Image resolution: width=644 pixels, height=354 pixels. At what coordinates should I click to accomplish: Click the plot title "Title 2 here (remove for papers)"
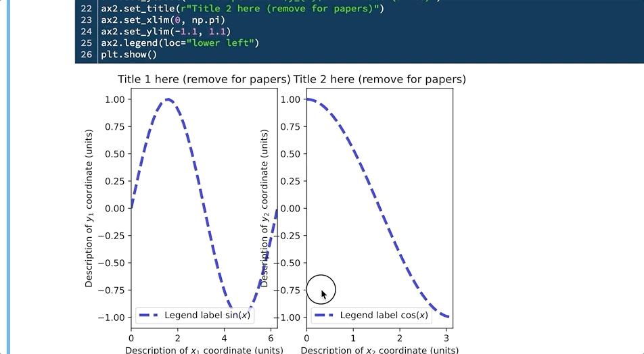coord(379,79)
